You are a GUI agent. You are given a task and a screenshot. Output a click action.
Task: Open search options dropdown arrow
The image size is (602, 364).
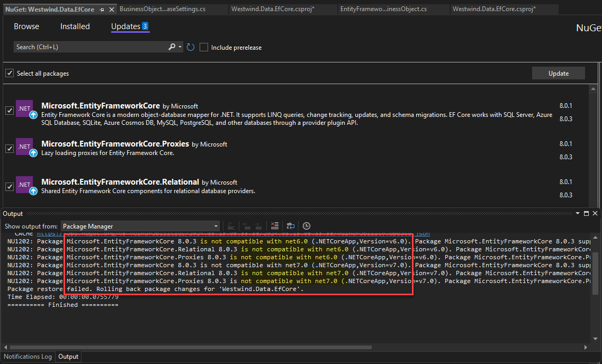tap(180, 47)
